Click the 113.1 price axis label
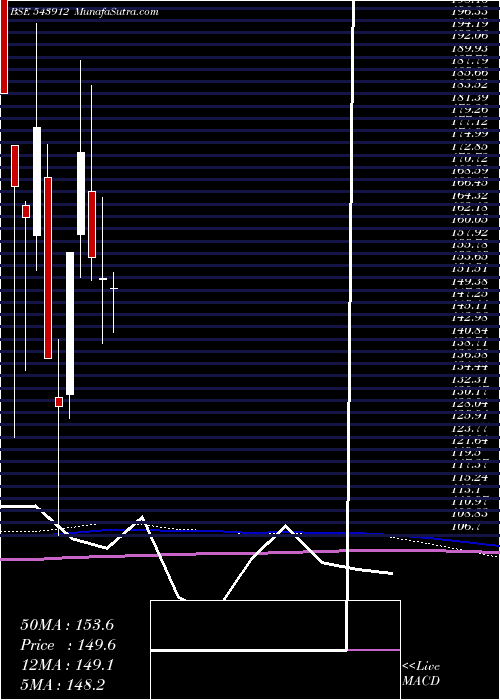Screen dimensions: 500x700 [466, 490]
